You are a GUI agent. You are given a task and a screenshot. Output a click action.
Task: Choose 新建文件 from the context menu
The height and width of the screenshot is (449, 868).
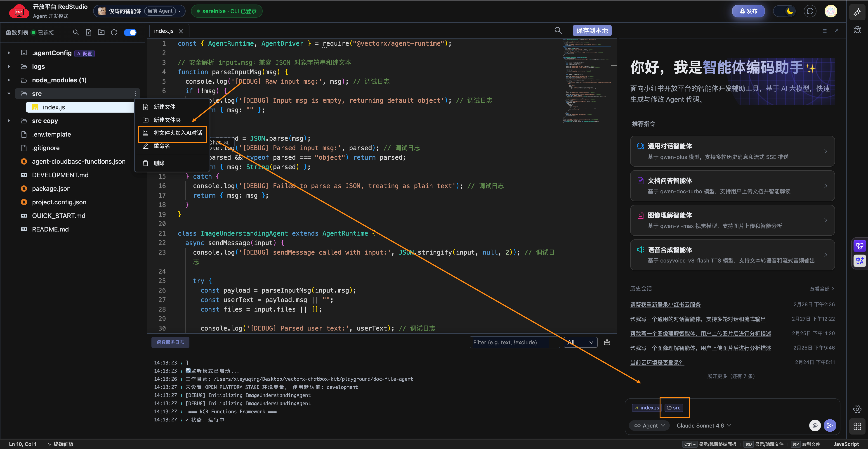pyautogui.click(x=172, y=107)
